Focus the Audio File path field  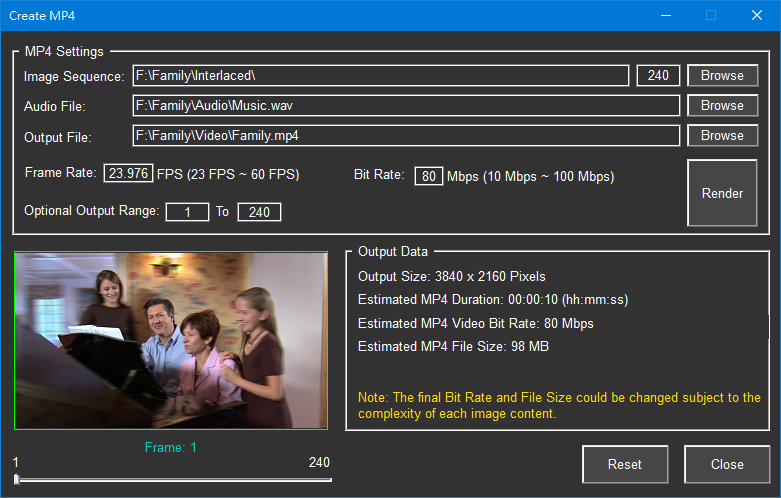click(x=406, y=106)
